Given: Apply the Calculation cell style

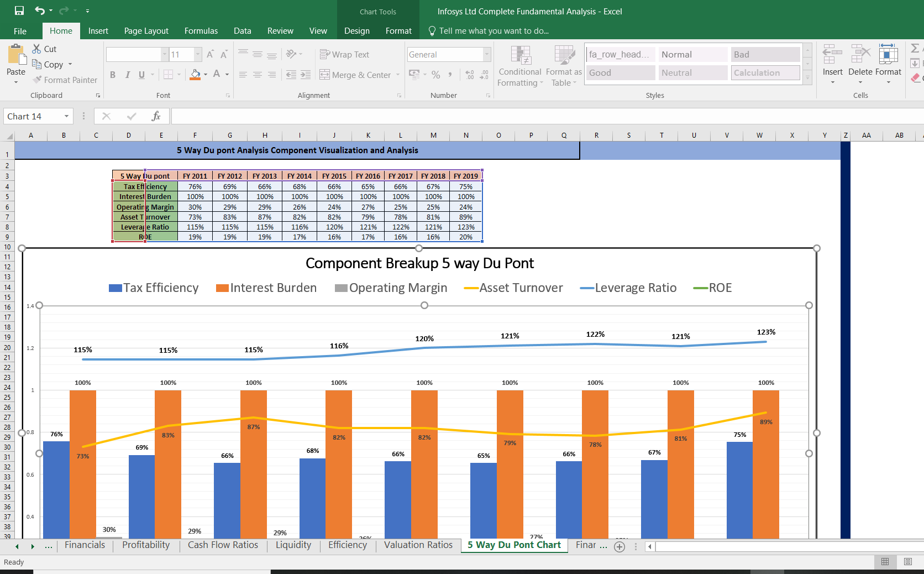Looking at the screenshot, I should [765, 72].
